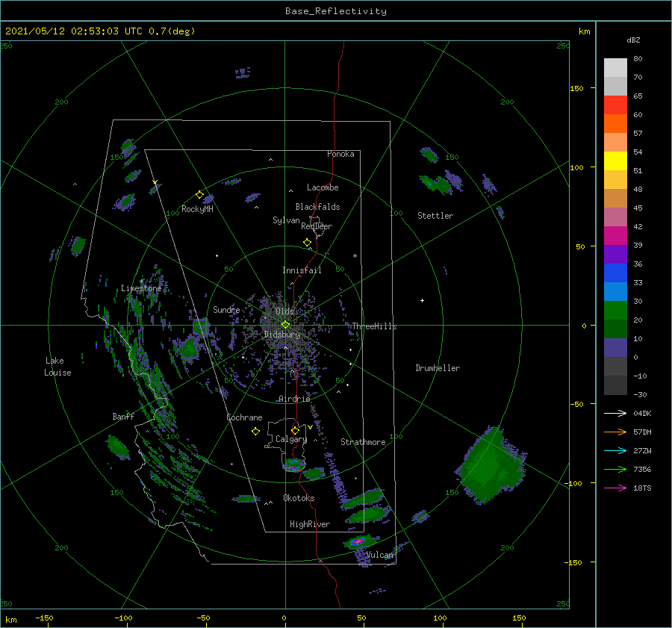Click the Okotoks label
Viewport: 672px width, 628px height.
299,498
